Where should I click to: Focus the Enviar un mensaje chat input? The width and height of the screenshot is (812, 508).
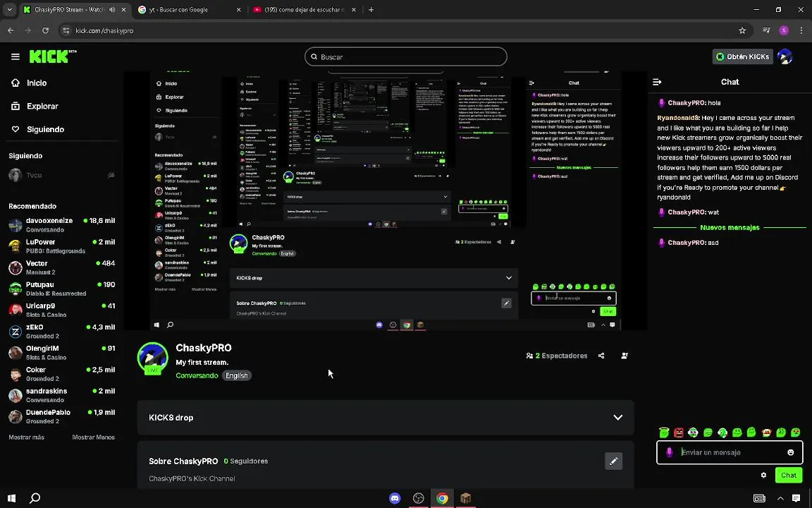(729, 452)
